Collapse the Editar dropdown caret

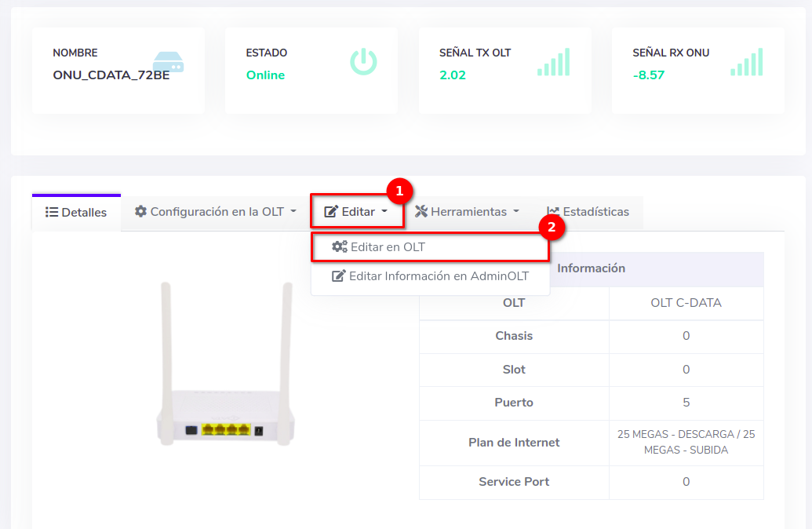tap(384, 212)
